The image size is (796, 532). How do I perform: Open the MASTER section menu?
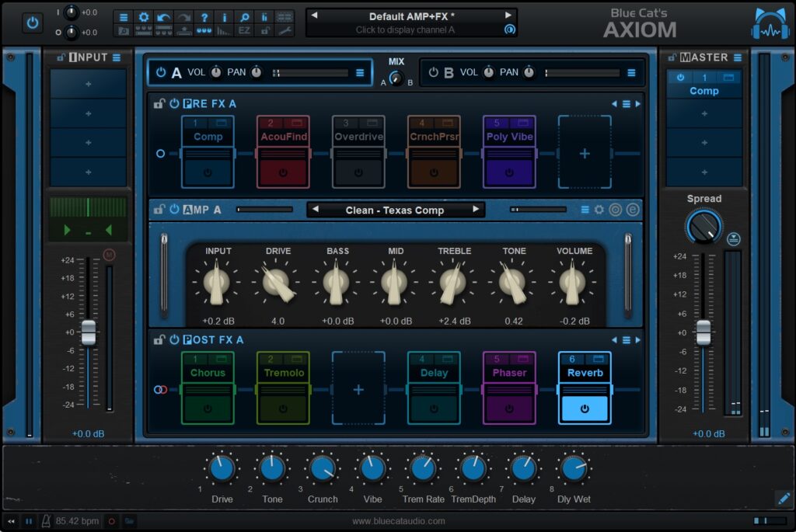click(738, 57)
